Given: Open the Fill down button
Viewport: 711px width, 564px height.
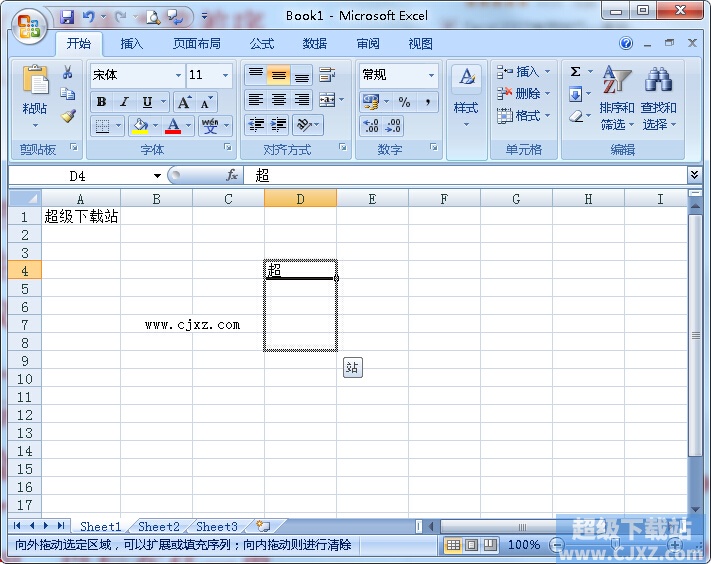Looking at the screenshot, I should click(x=575, y=94).
